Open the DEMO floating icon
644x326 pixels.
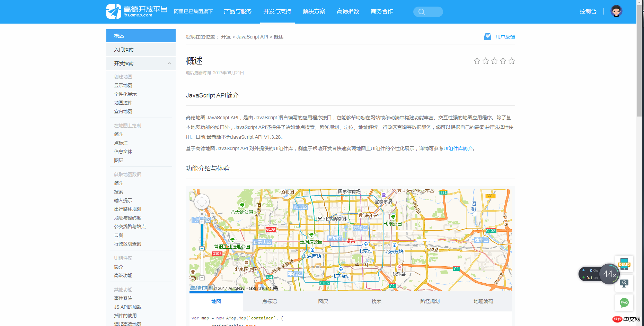pos(624,264)
